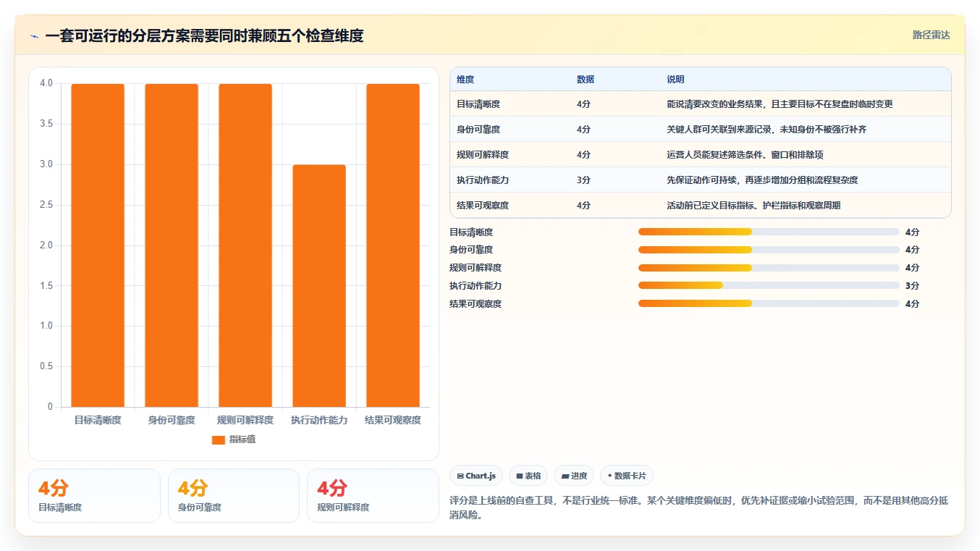
Task: Click the 执行动作能力 progress bar
Action: click(x=769, y=285)
